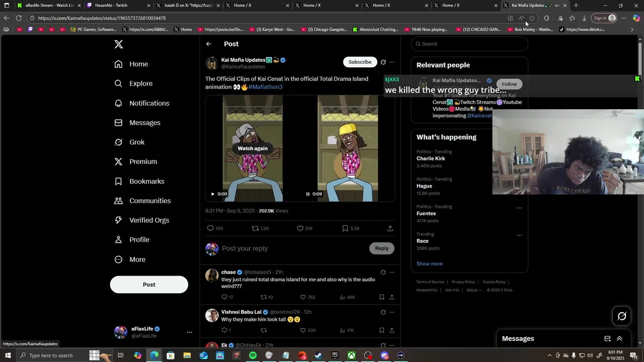Switch to the HasanAbi - Twitch tab
The height and width of the screenshot is (362, 644).
coord(118,6)
